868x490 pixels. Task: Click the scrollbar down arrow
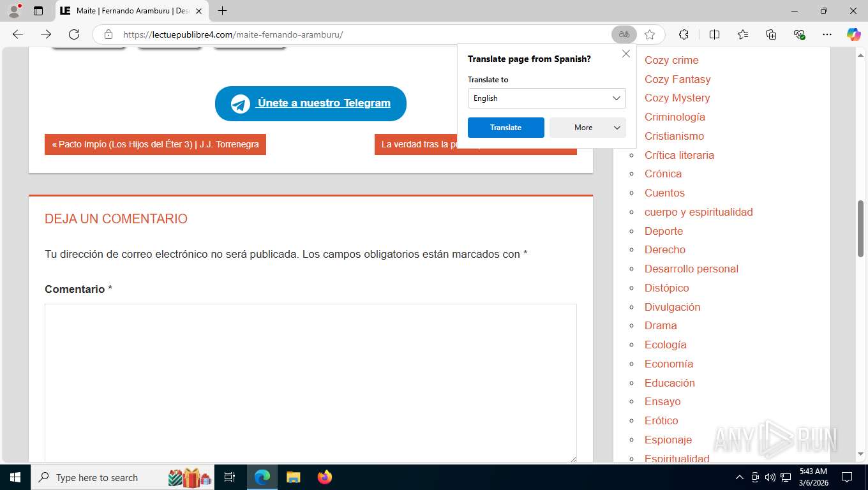point(861,454)
